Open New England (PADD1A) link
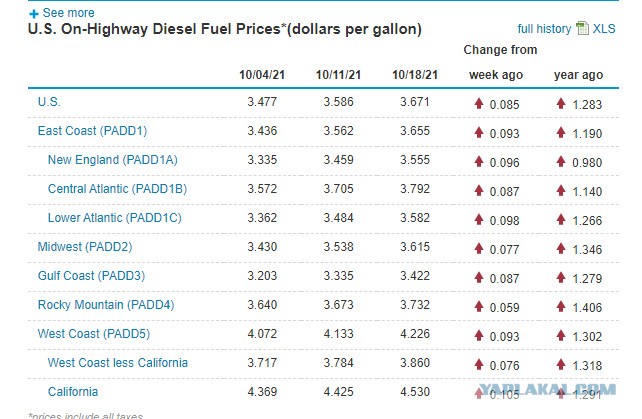The image size is (642, 419). (x=113, y=160)
